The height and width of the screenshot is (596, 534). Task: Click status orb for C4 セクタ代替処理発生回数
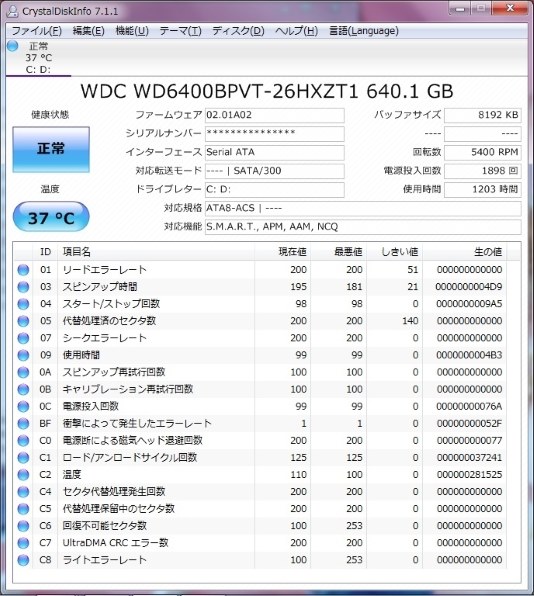point(23,492)
